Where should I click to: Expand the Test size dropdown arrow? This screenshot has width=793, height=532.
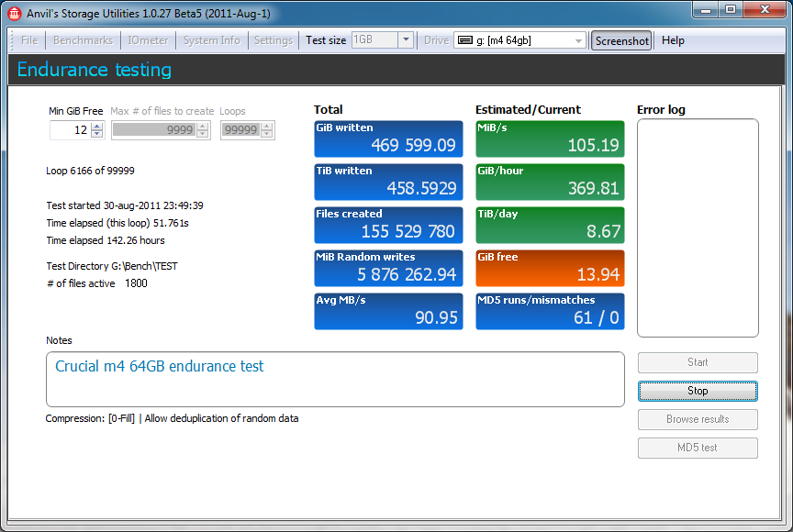406,39
